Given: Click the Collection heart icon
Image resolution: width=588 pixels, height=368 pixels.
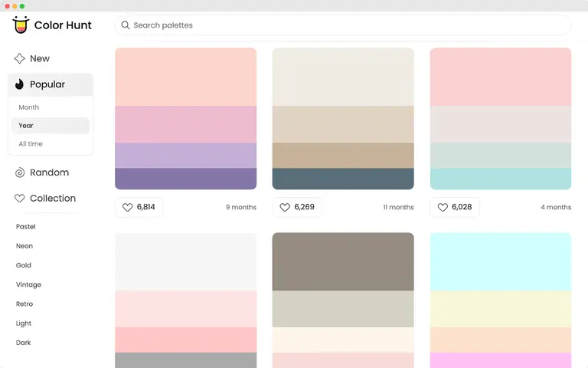Looking at the screenshot, I should pyautogui.click(x=19, y=199).
